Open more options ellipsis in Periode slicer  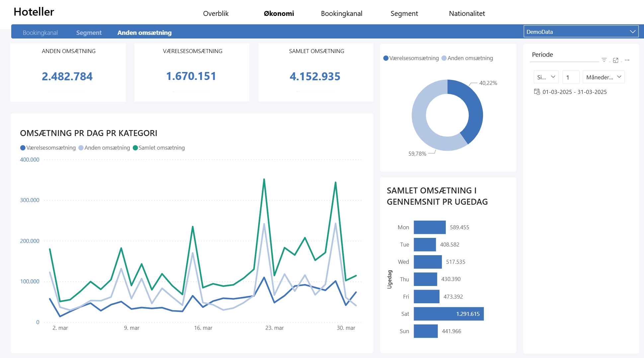click(627, 60)
